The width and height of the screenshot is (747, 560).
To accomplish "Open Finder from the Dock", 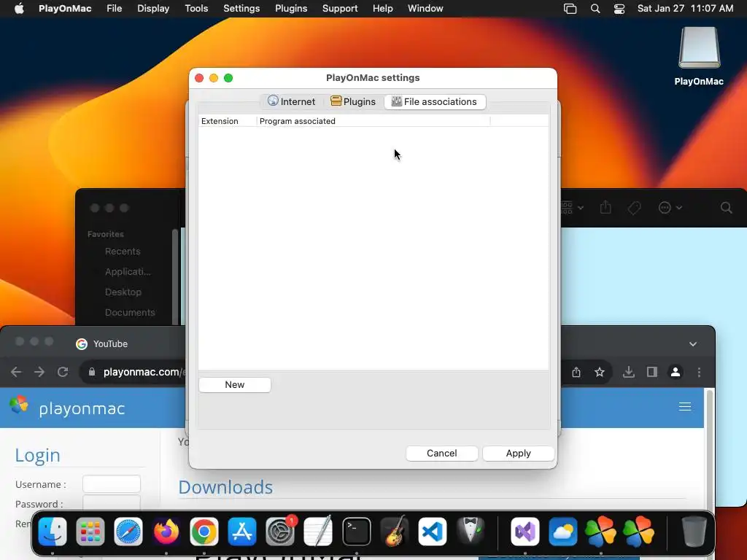I will [x=53, y=532].
